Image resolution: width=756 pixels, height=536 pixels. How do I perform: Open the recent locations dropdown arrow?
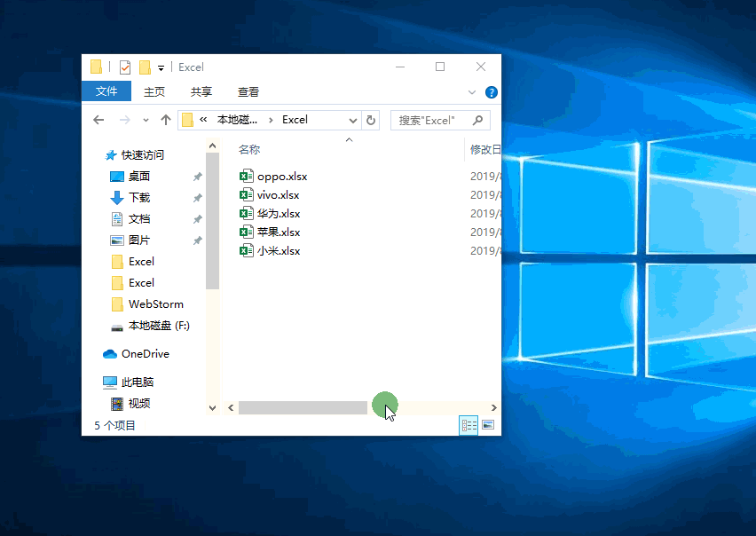[x=146, y=120]
